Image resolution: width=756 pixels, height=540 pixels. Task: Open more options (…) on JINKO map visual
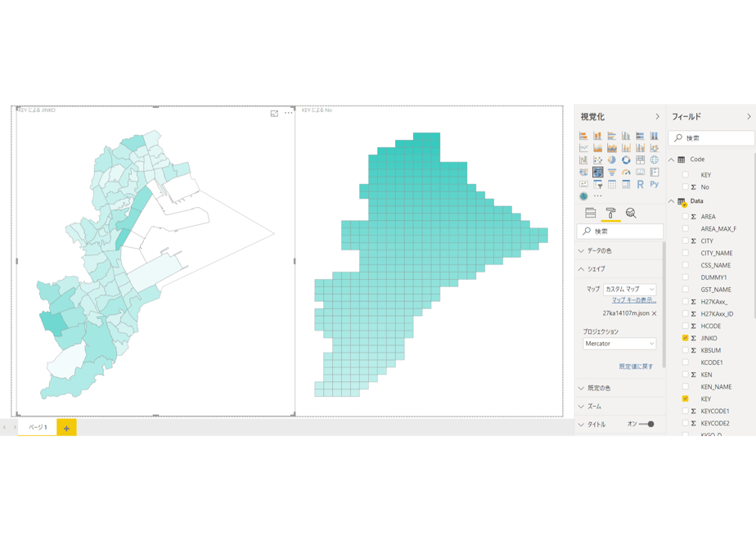[288, 113]
